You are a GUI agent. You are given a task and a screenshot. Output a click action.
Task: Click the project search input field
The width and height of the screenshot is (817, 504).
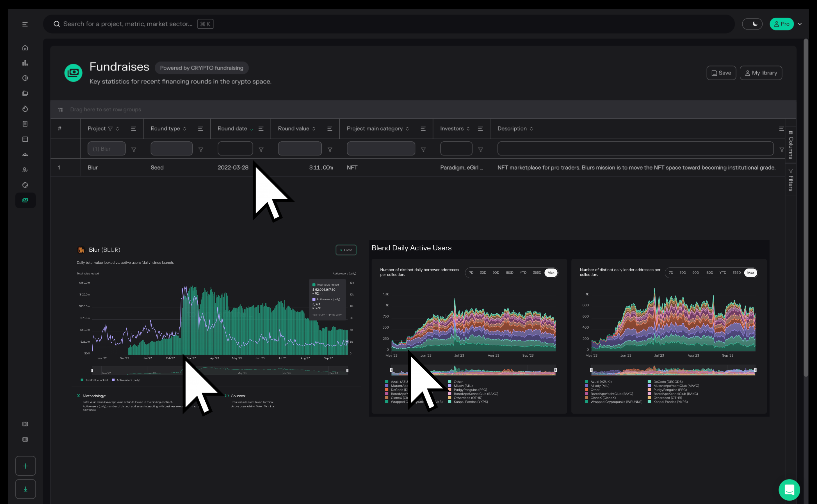(x=128, y=24)
